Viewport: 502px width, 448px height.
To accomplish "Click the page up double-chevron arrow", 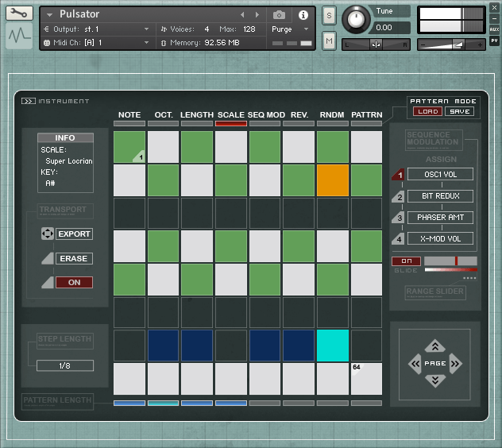I will 434,346.
